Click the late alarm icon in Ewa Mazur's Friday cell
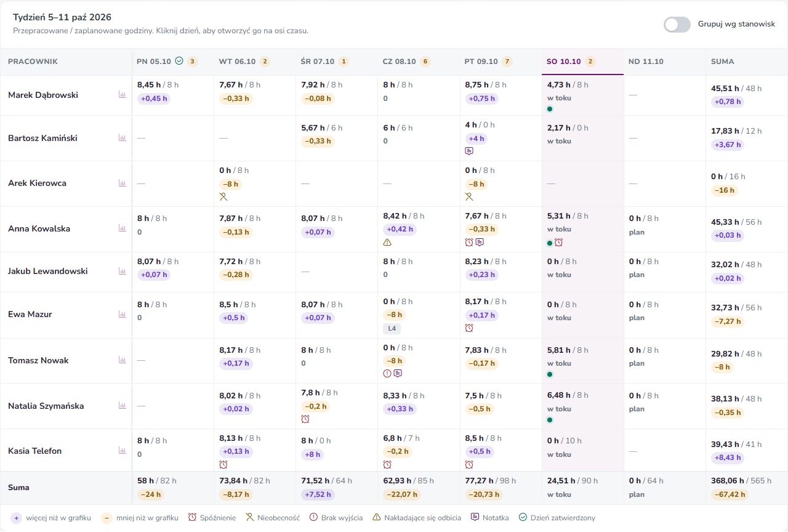 pyautogui.click(x=469, y=328)
